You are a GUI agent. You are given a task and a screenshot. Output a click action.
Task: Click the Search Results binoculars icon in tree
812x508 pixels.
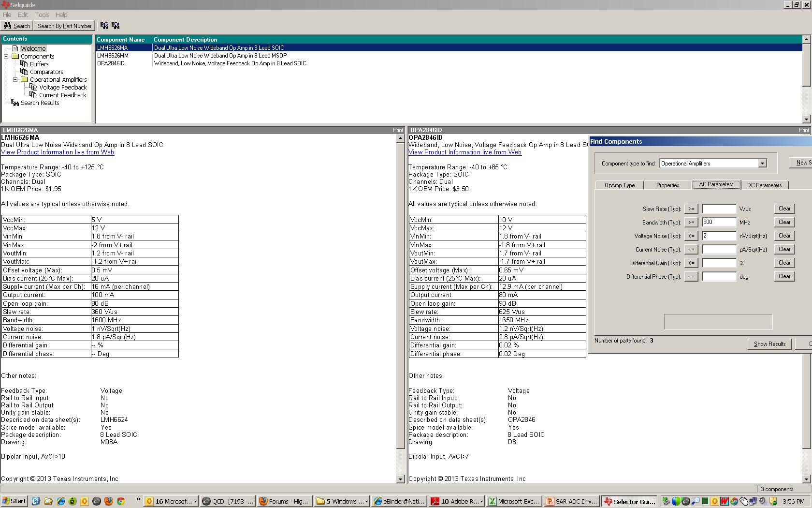15,103
